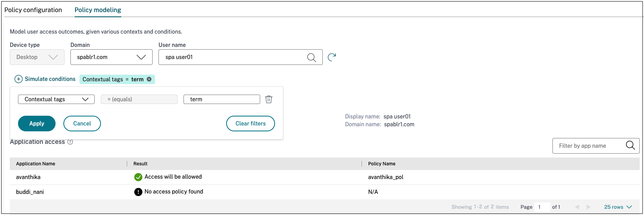Image resolution: width=644 pixels, height=215 pixels.
Task: Click the Application access help icon
Action: pyautogui.click(x=70, y=142)
